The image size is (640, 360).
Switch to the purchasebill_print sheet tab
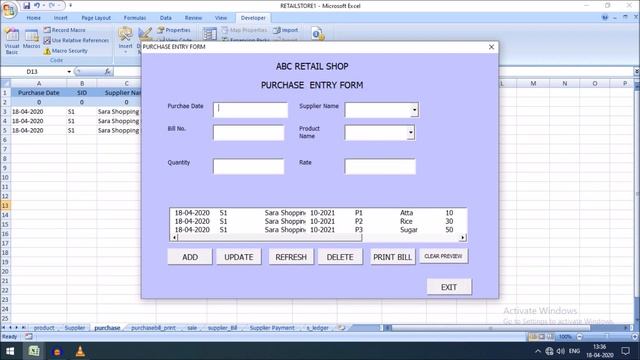(x=153, y=328)
